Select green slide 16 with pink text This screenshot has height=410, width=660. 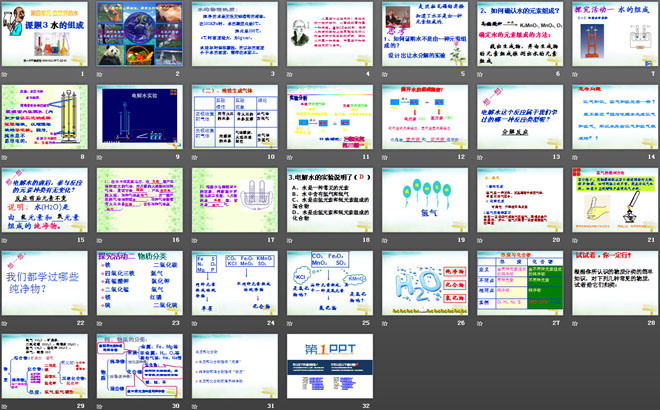pyautogui.click(x=140, y=200)
